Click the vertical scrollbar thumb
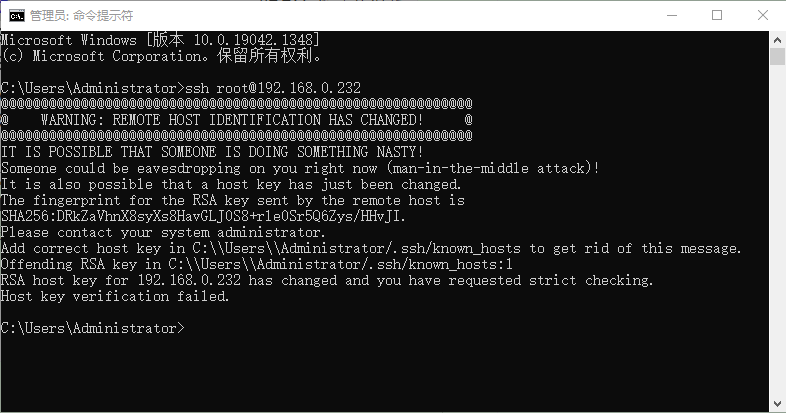The height and width of the screenshot is (413, 786). (777, 56)
